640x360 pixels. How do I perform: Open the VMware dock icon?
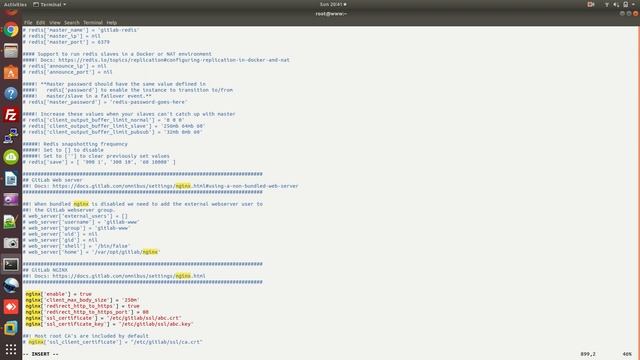[x=11, y=328]
